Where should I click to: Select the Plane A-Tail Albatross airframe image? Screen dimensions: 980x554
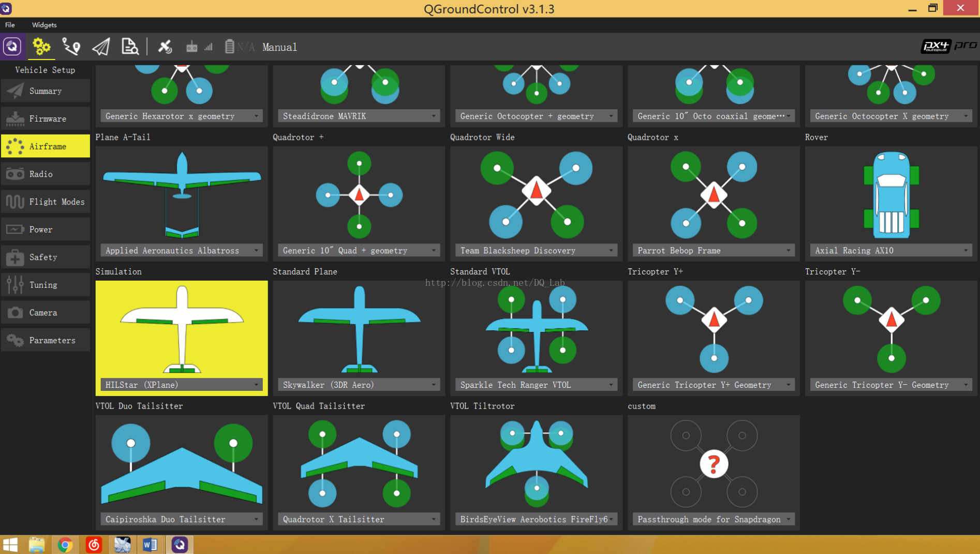182,195
